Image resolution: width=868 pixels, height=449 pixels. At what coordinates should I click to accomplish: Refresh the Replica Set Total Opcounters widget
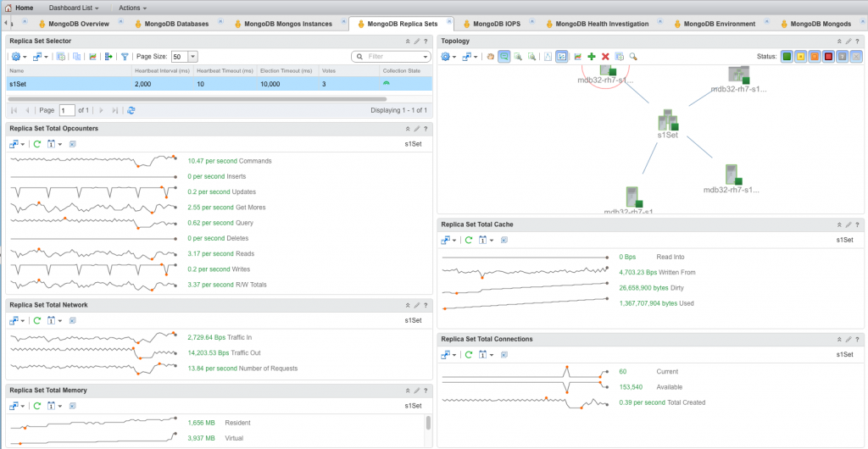point(37,144)
